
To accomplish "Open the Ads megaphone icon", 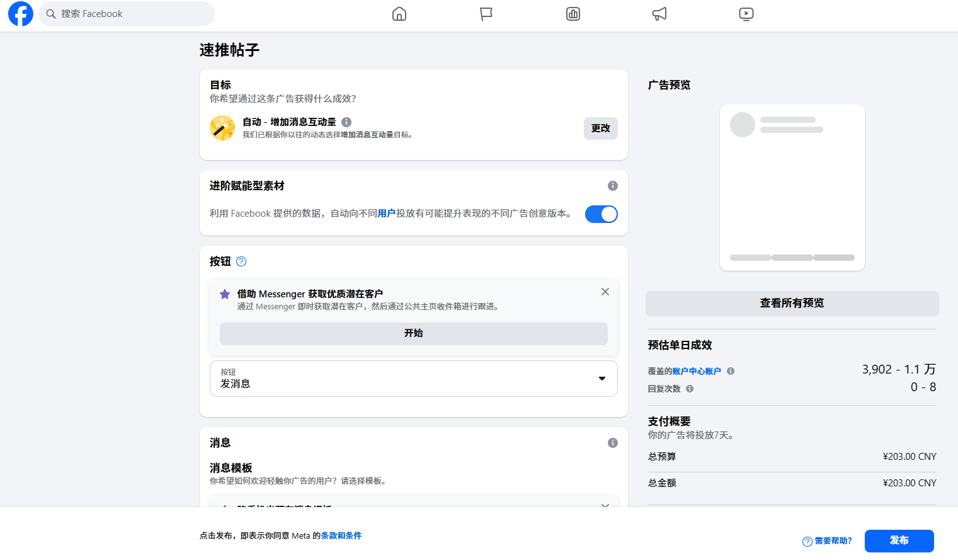I will [x=659, y=14].
